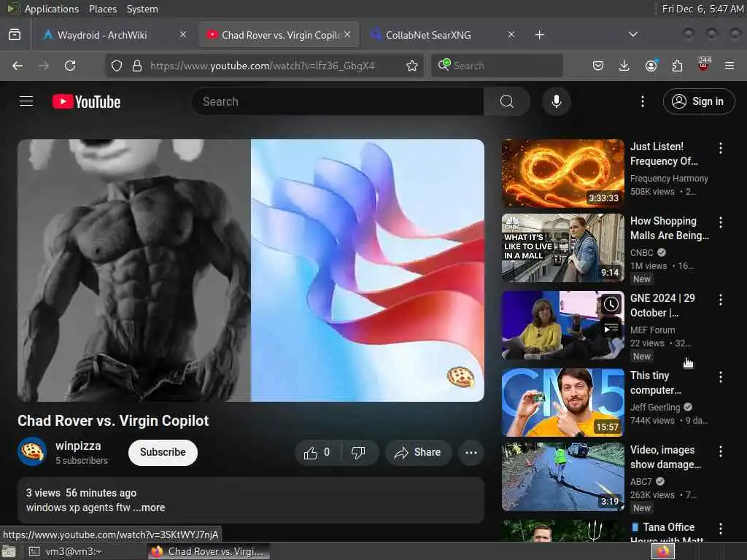The image size is (747, 560).
Task: Click the pizza channel watermark on the video
Action: click(460, 377)
